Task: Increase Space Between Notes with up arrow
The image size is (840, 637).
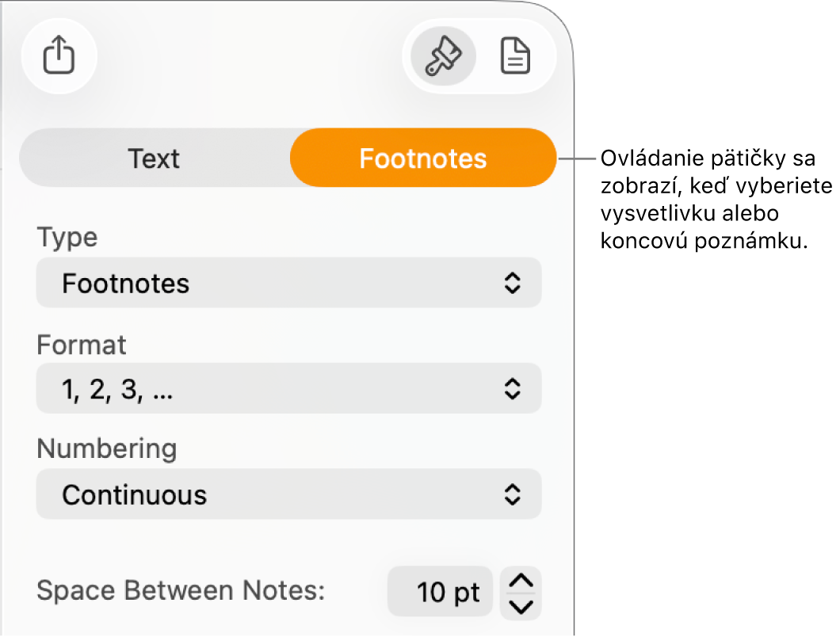Action: pos(521,580)
